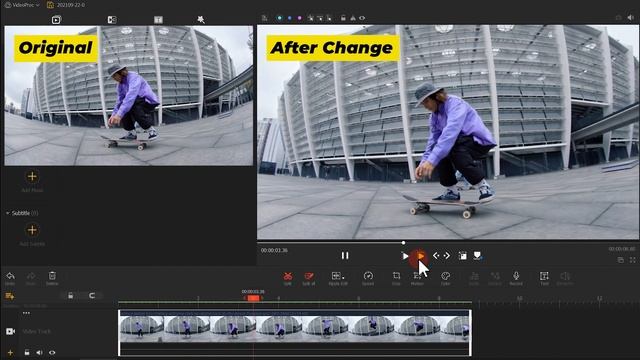Image resolution: width=640 pixels, height=360 pixels.
Task: Toggle the eye icon above preview
Action: (x=362, y=18)
